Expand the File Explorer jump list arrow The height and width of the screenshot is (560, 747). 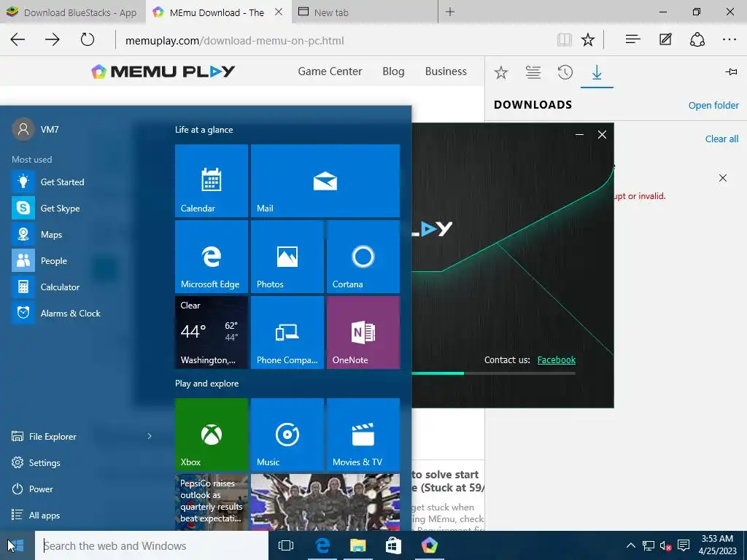point(149,436)
